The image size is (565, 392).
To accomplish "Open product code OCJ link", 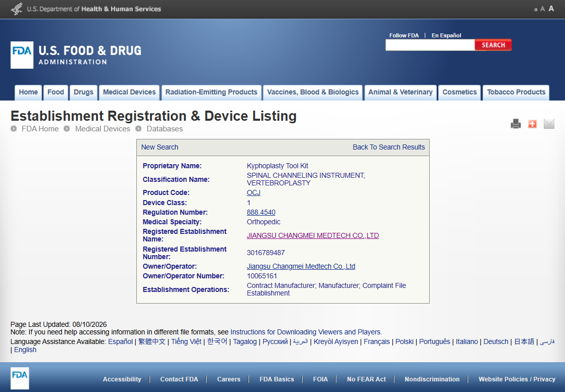I will [253, 192].
